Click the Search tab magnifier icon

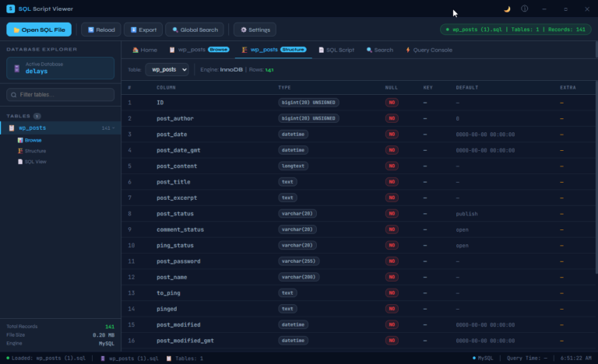tap(369, 50)
